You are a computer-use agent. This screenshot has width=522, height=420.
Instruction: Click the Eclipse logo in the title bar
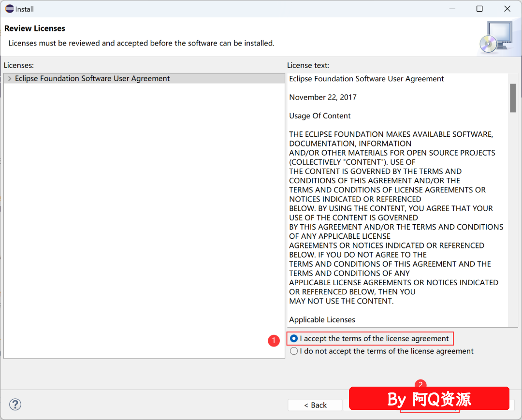pyautogui.click(x=9, y=9)
